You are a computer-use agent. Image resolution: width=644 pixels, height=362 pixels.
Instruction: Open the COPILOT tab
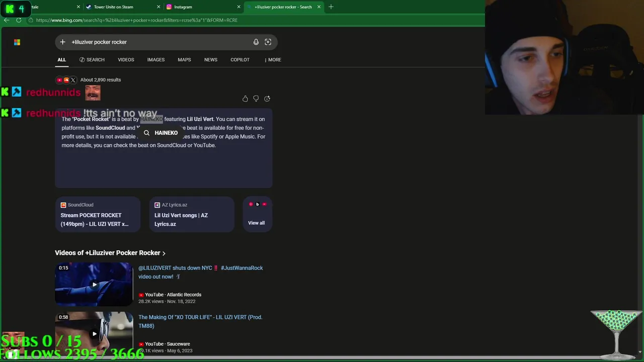pos(240,60)
